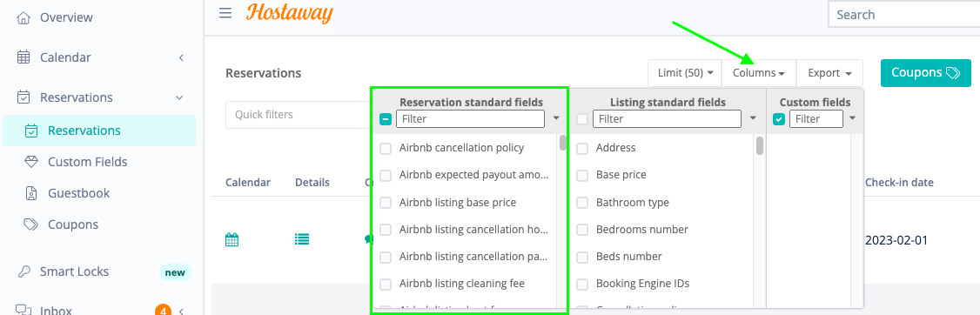Click the Coupons tag icon in sidebar
Viewport: 980px width, 315px height.
(x=30, y=225)
